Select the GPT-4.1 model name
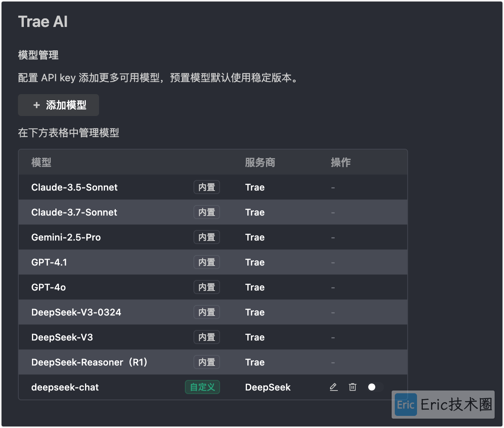This screenshot has width=504, height=428. click(x=49, y=262)
